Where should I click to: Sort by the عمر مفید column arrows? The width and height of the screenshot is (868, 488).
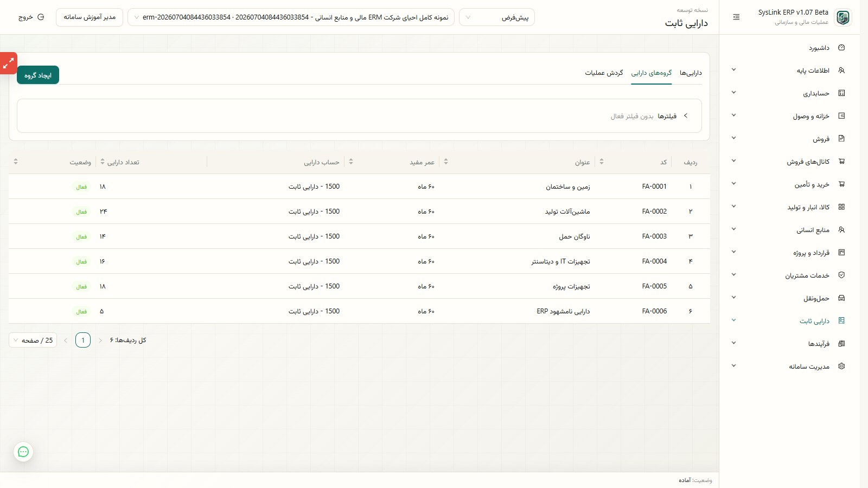[x=351, y=162]
